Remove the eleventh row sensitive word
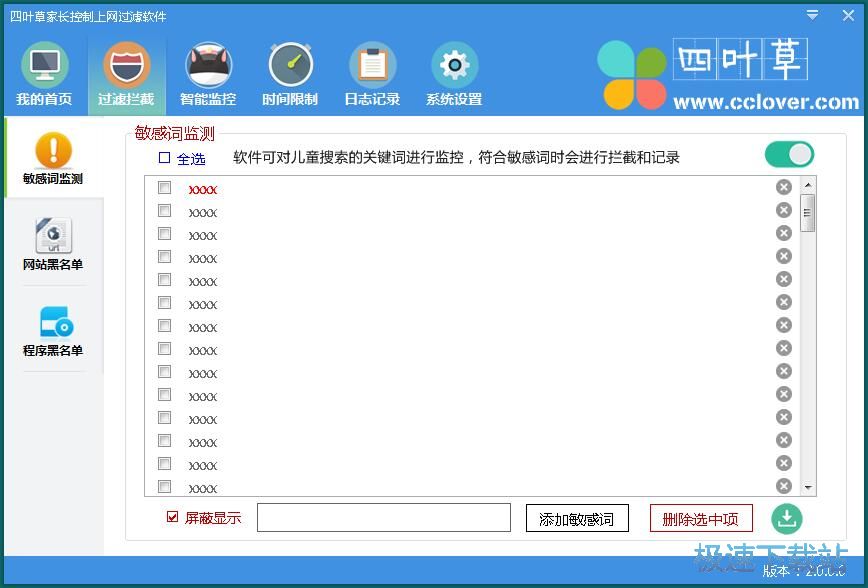868x588 pixels. tap(783, 417)
